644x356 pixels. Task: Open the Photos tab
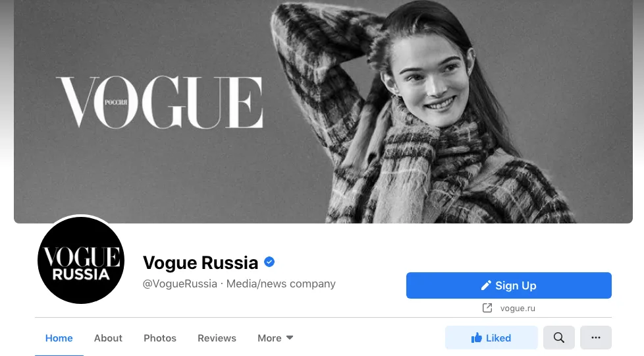tap(160, 338)
